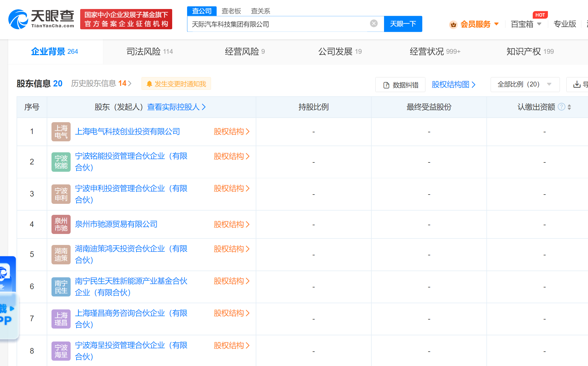
Task: Click the 南宁民生 company avatar
Action: [61, 287]
